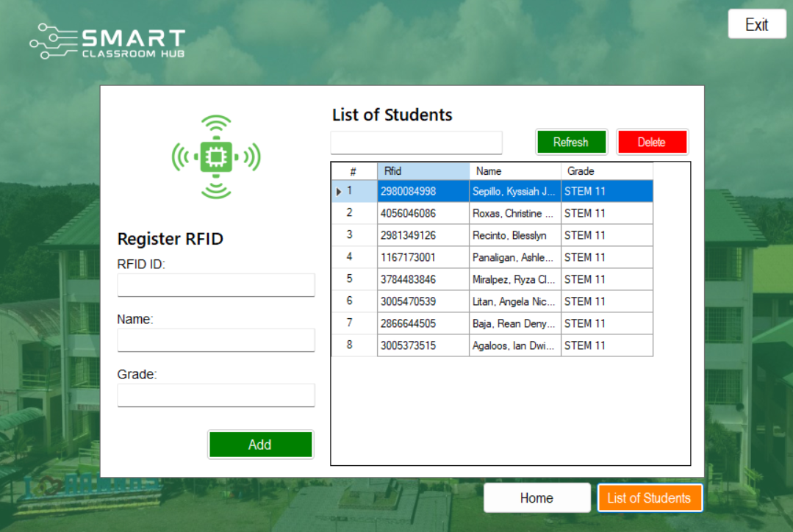This screenshot has width=793, height=532.
Task: Select row header number 6
Action: (x=354, y=301)
